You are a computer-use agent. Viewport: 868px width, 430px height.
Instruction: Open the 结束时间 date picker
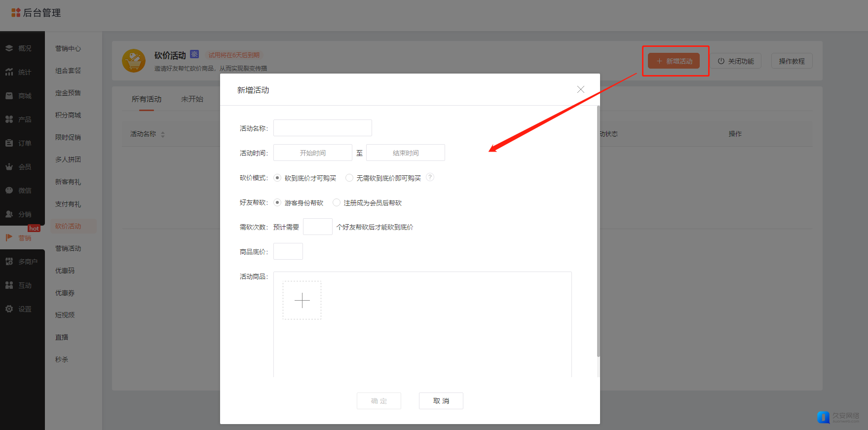[x=406, y=153]
